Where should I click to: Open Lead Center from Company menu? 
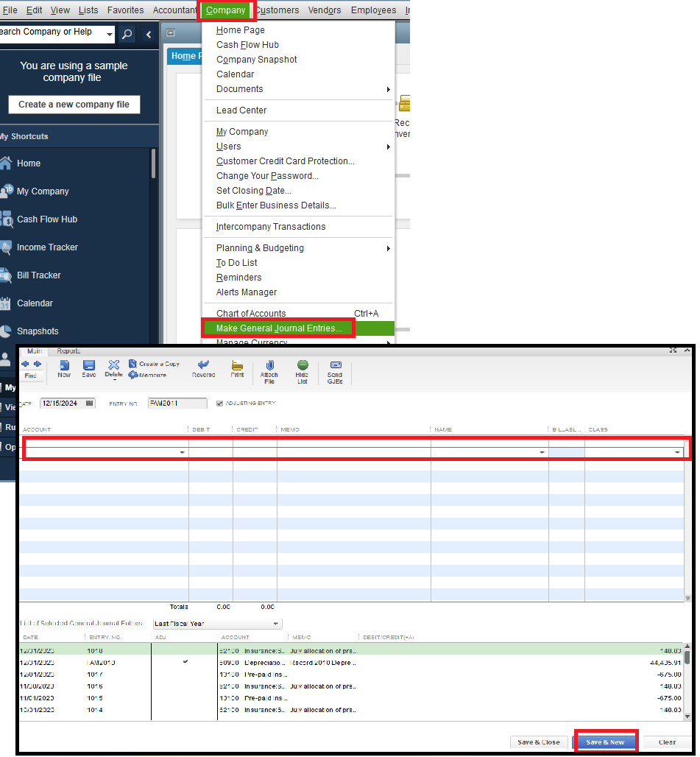241,110
